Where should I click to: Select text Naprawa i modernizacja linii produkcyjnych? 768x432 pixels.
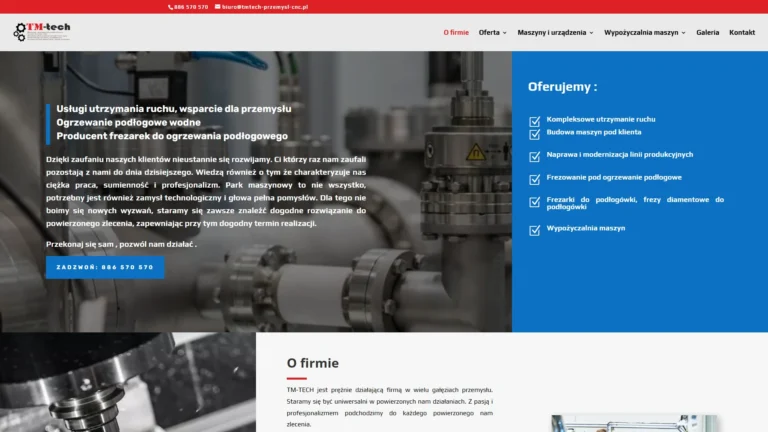tap(620, 154)
